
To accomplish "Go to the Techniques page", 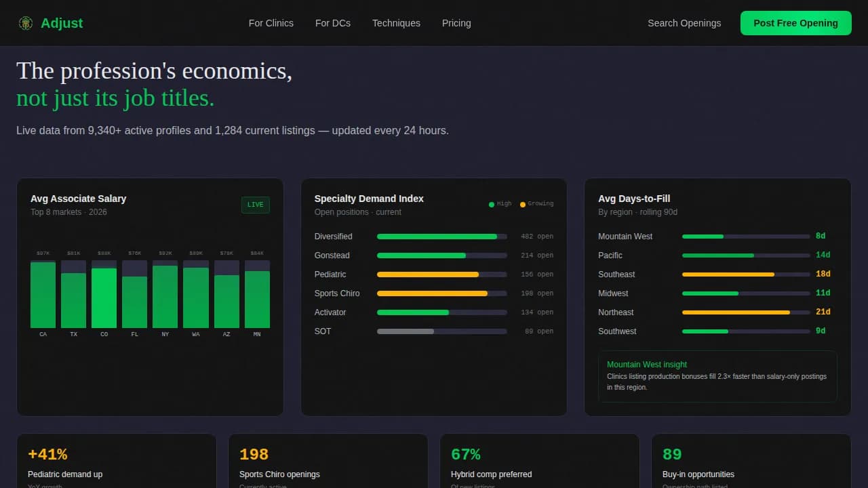I will pyautogui.click(x=396, y=23).
